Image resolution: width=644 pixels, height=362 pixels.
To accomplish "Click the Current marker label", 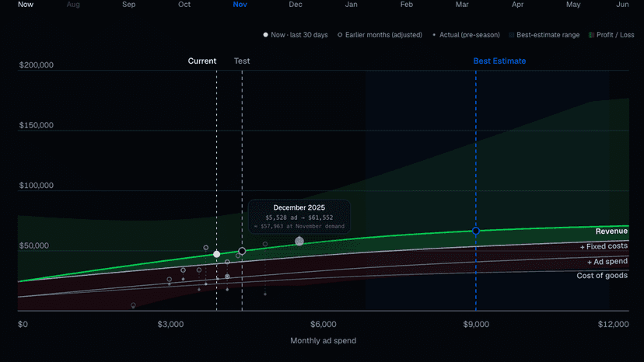I will [x=202, y=61].
